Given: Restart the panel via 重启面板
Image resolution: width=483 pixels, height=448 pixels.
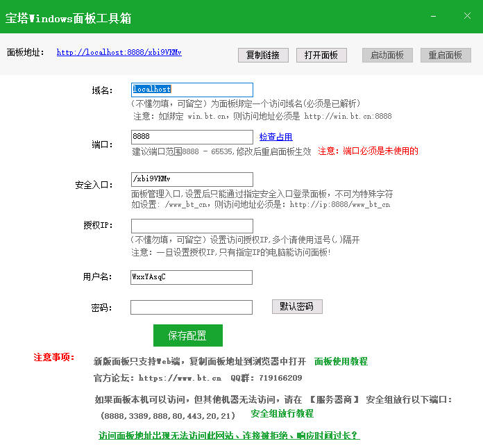Looking at the screenshot, I should click(x=446, y=55).
